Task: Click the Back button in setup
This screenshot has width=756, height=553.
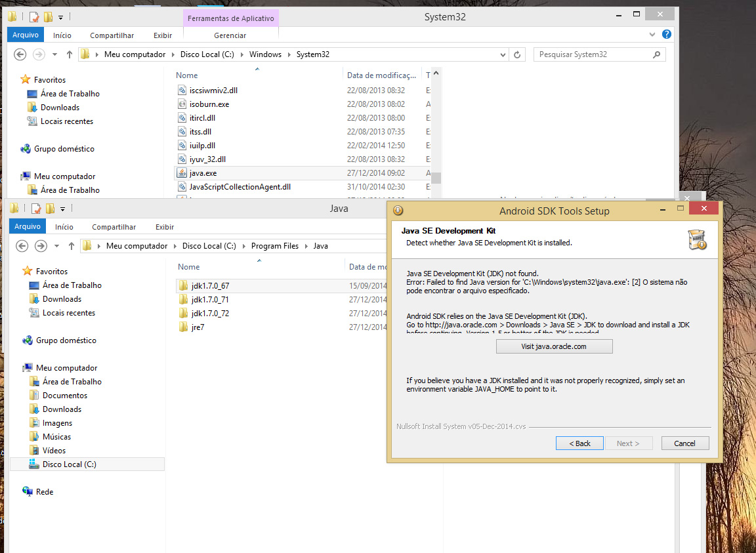Action: (579, 443)
